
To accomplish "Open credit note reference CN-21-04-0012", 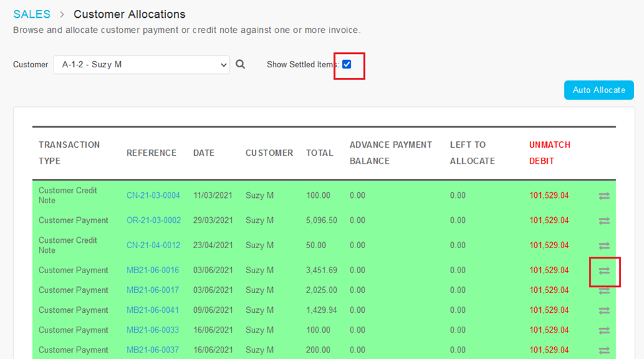I will click(153, 245).
